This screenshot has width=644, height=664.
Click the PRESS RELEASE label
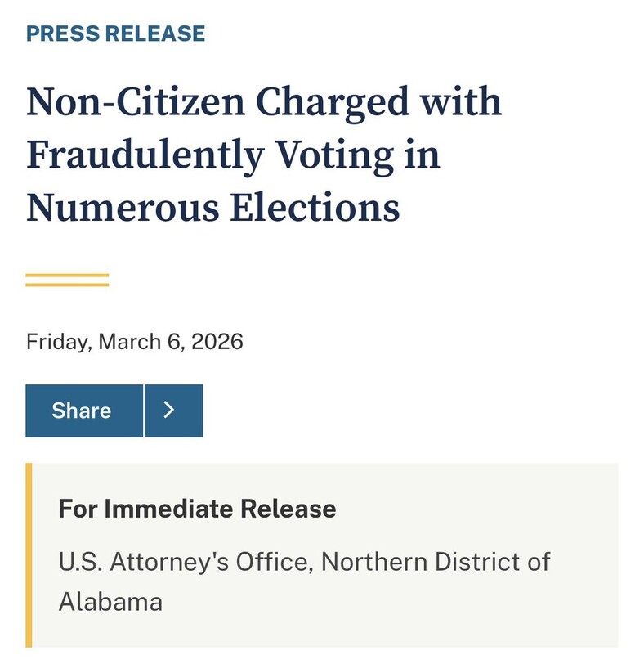115,34
